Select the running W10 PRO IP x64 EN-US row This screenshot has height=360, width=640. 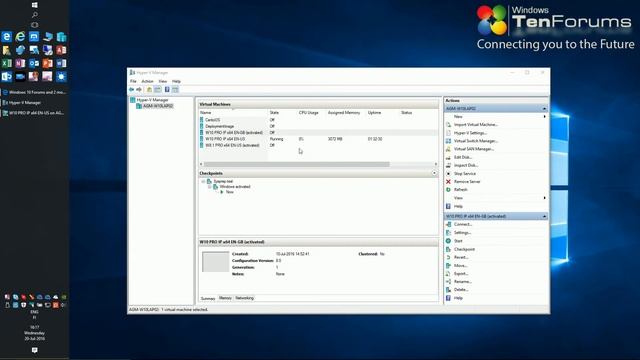318,139
